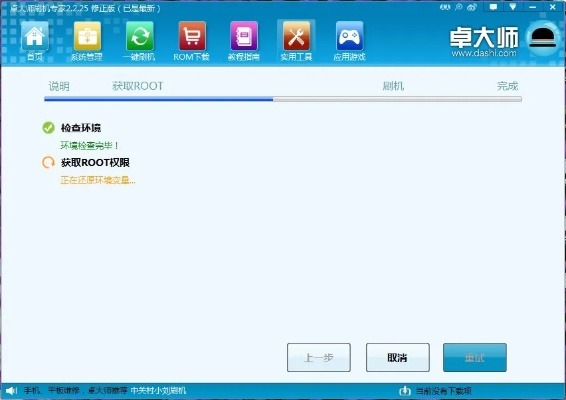
Task: Click the speaker announcement icon in status bar
Action: pos(11,391)
